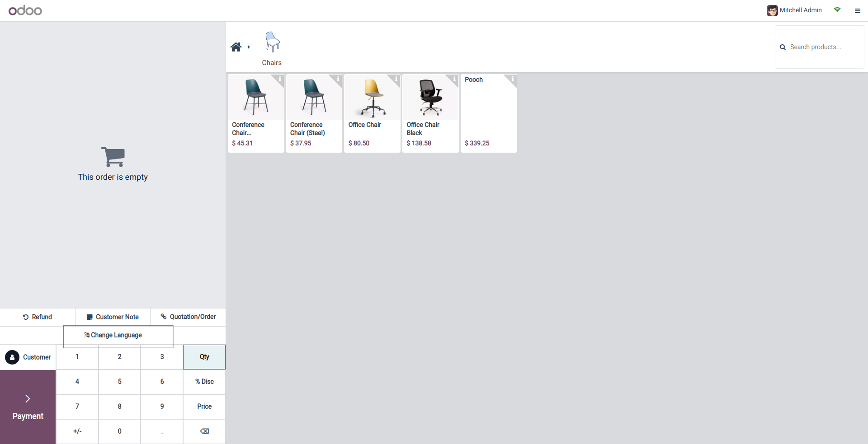The width and height of the screenshot is (868, 444).
Task: Add a Customer Note
Action: pos(113,317)
